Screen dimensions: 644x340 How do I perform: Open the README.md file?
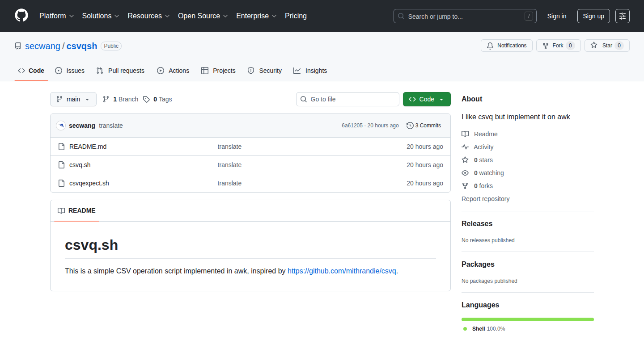click(x=88, y=147)
